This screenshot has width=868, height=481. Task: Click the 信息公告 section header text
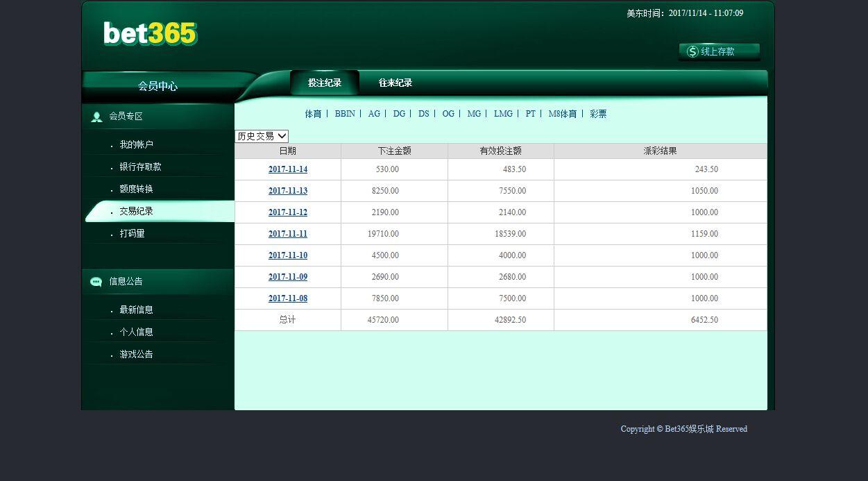coord(126,281)
